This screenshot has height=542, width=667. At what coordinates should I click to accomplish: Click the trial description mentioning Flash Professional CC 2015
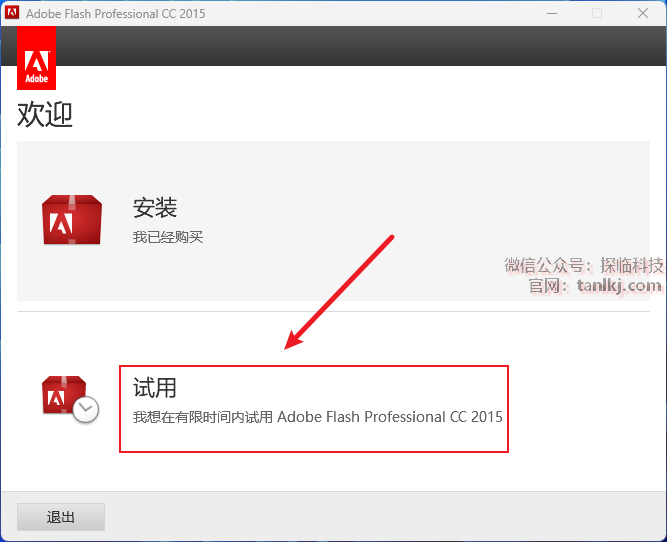(x=317, y=416)
